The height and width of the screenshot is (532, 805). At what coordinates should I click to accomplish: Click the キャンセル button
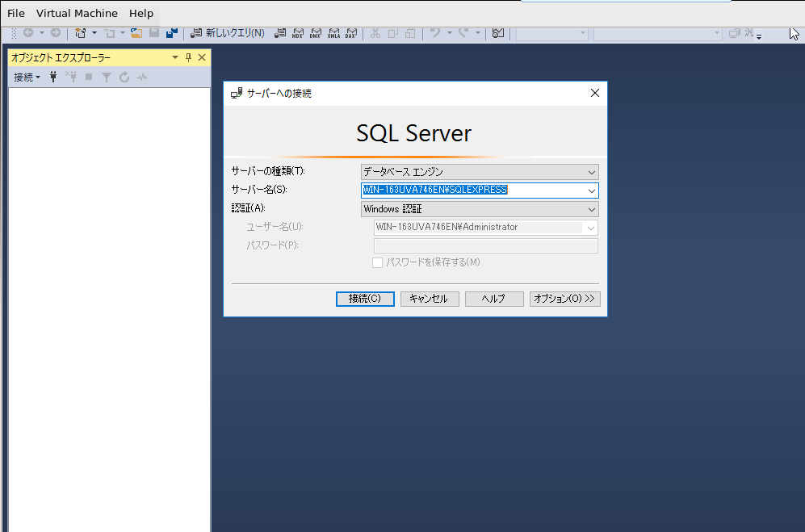(429, 299)
